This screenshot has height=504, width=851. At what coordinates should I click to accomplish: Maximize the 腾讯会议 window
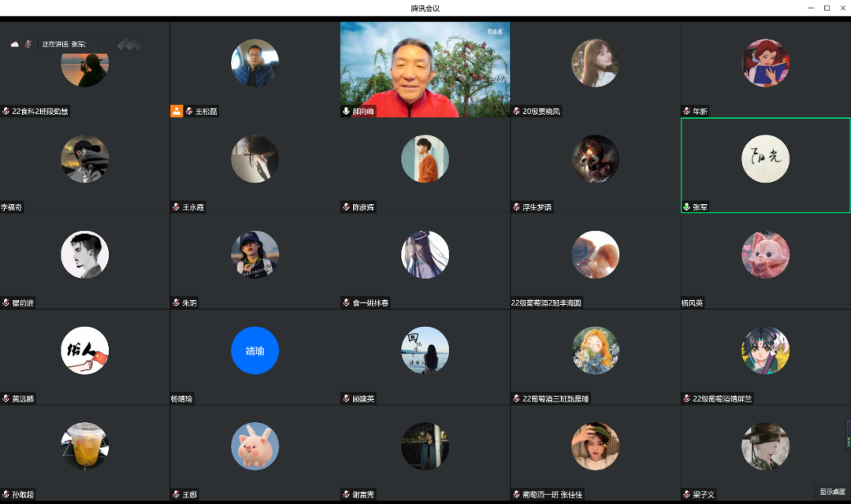pos(827,8)
